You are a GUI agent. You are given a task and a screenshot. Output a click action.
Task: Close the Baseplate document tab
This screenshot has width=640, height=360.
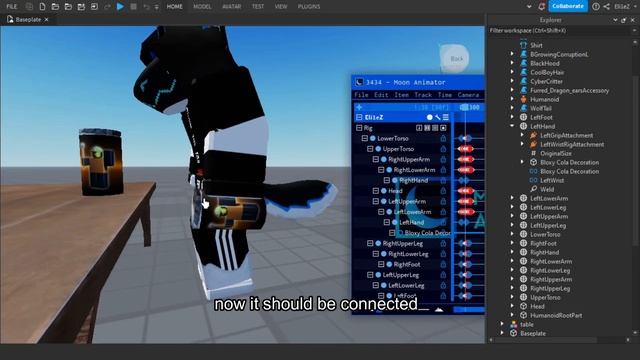47,19
